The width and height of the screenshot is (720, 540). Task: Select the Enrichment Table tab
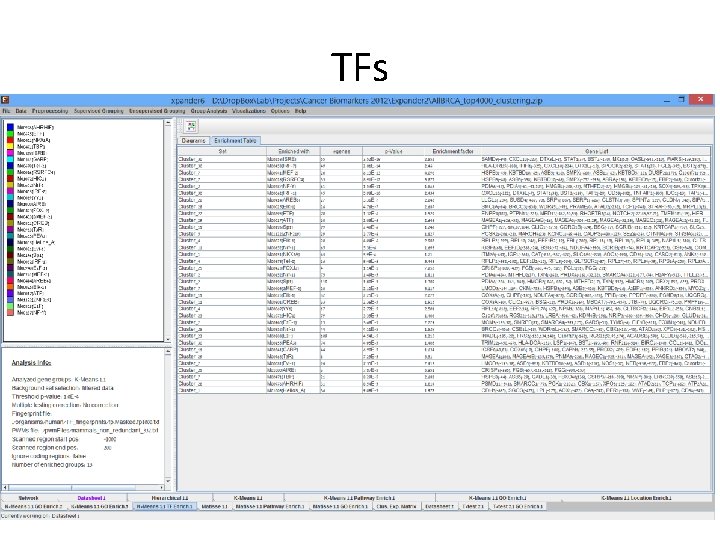(x=235, y=141)
